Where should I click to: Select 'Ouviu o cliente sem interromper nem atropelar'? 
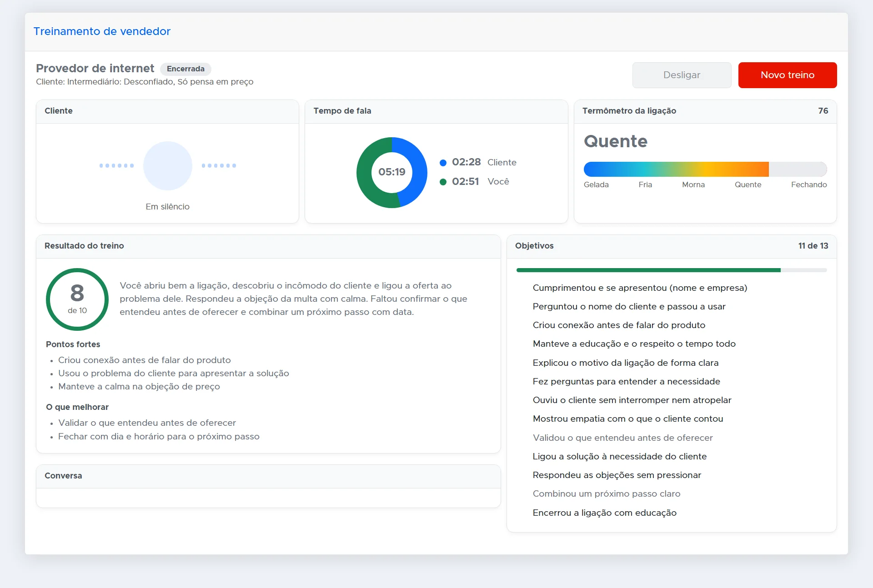tap(632, 400)
